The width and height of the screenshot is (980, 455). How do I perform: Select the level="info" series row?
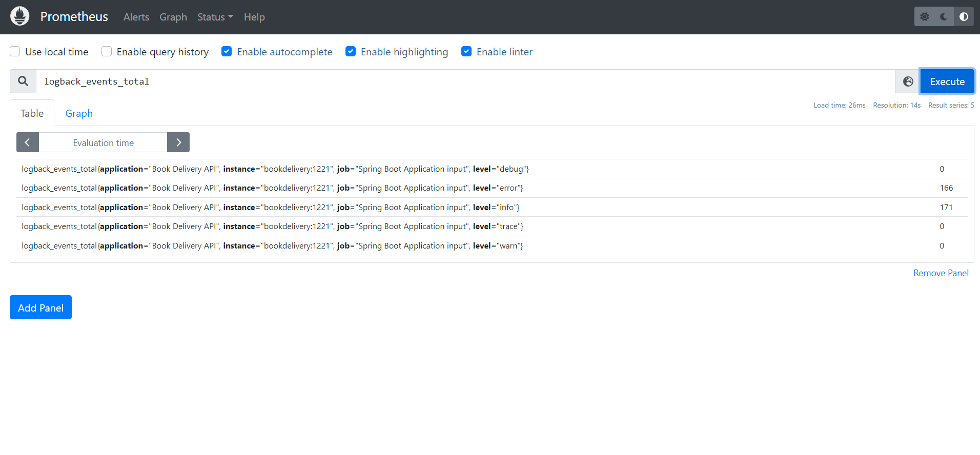[x=492, y=207]
